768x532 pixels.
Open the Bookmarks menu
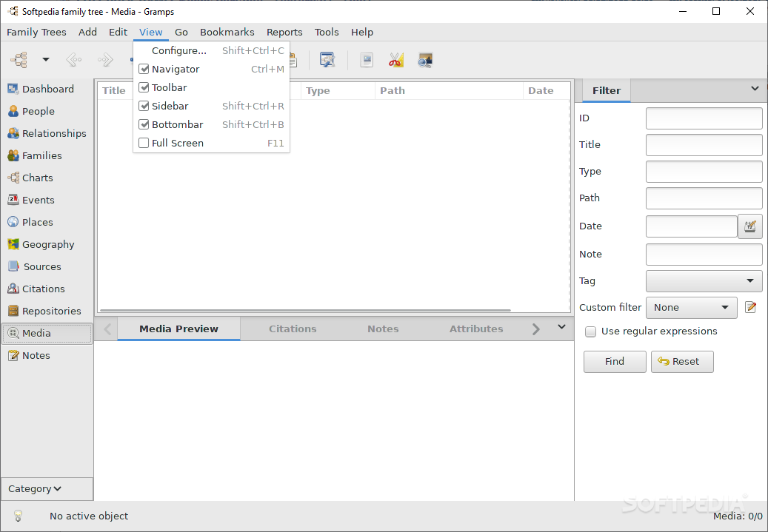click(x=227, y=32)
